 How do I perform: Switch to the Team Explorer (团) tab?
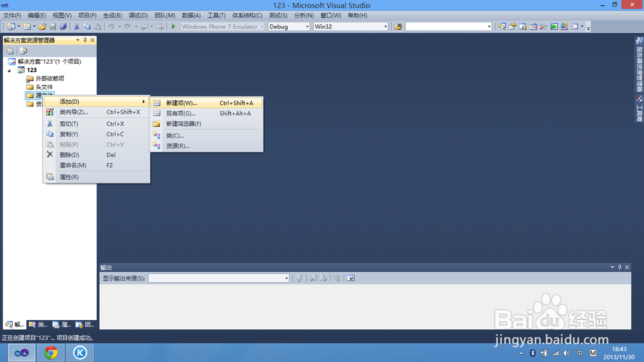click(85, 325)
